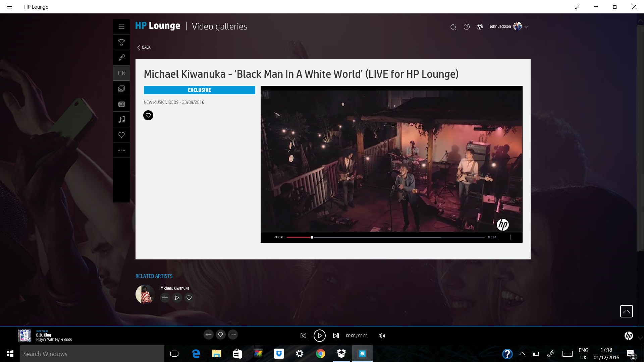Screen dimensions: 644x362
Task: Open the touch keyboard tray icon
Action: coord(567,354)
